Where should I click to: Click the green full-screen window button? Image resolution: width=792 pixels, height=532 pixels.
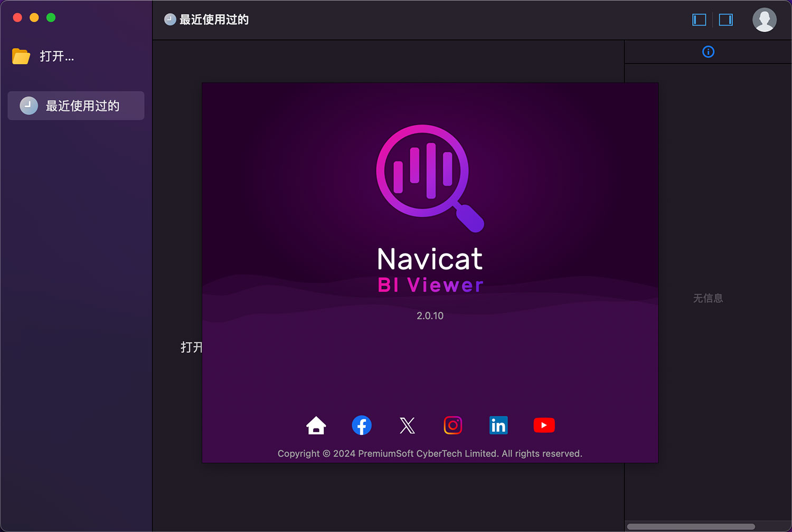tap(51, 17)
